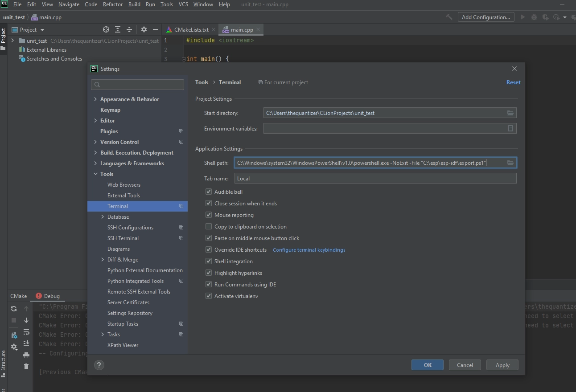Screen dimensions: 576x392
Task: Click the Tab name input field
Action: [x=375, y=178]
